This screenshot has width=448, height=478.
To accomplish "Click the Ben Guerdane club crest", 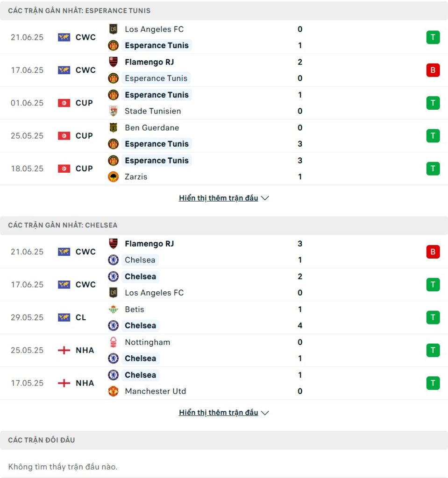I will tap(113, 127).
